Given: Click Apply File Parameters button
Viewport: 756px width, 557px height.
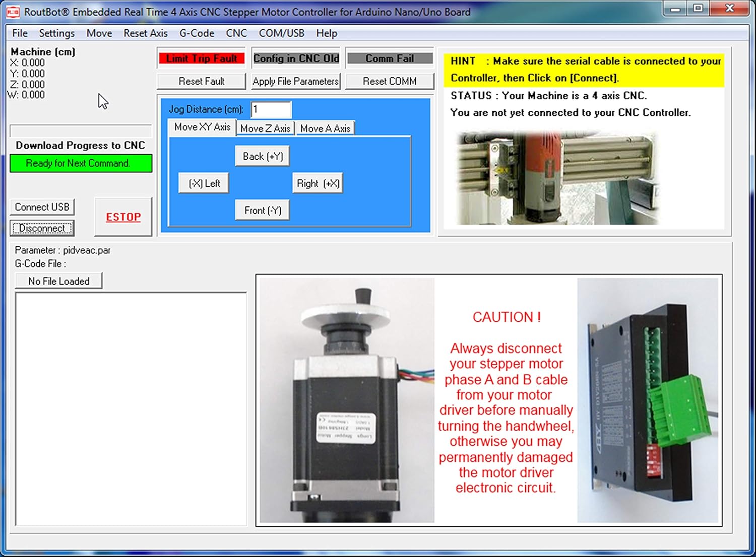Looking at the screenshot, I should tap(295, 81).
